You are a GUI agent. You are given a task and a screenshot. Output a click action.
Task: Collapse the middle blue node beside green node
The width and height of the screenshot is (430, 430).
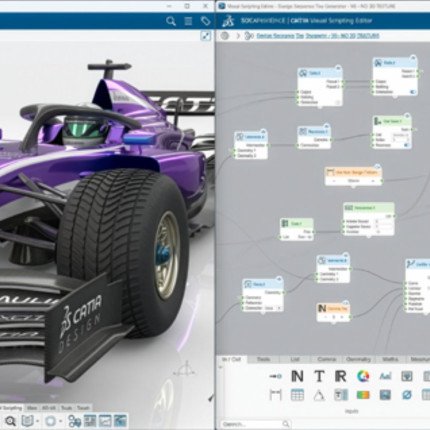point(327,126)
